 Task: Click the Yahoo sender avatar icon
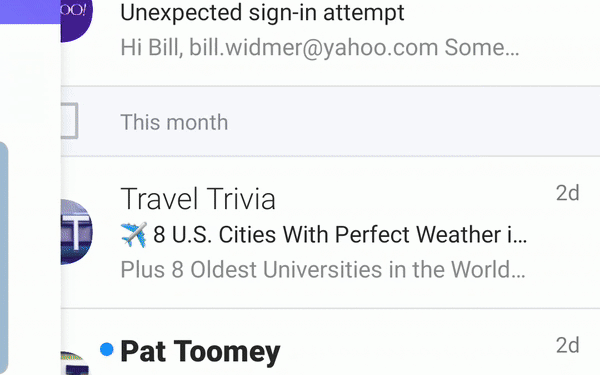pyautogui.click(x=77, y=17)
